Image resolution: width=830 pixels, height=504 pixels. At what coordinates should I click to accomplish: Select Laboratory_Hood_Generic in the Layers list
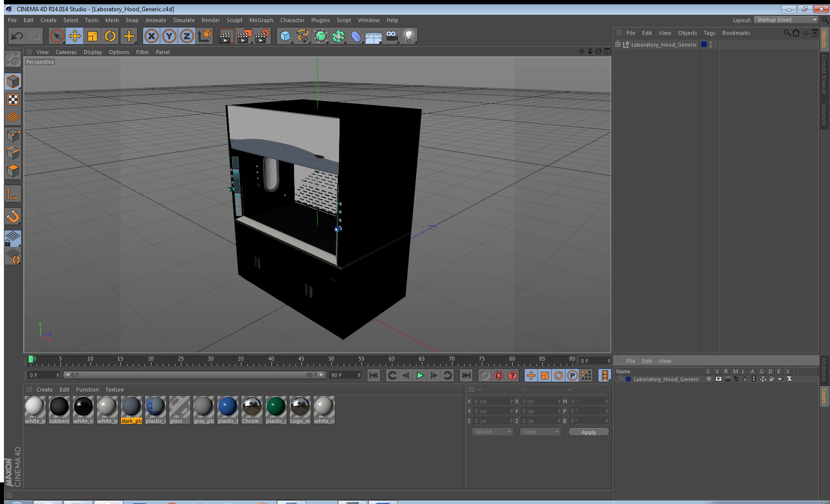[666, 379]
